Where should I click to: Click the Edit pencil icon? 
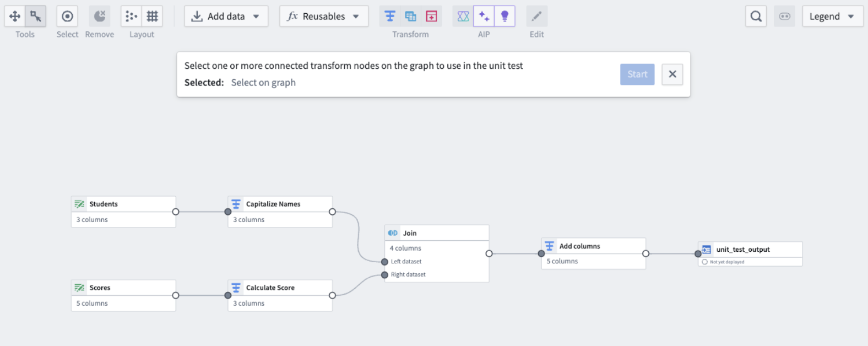click(x=536, y=17)
